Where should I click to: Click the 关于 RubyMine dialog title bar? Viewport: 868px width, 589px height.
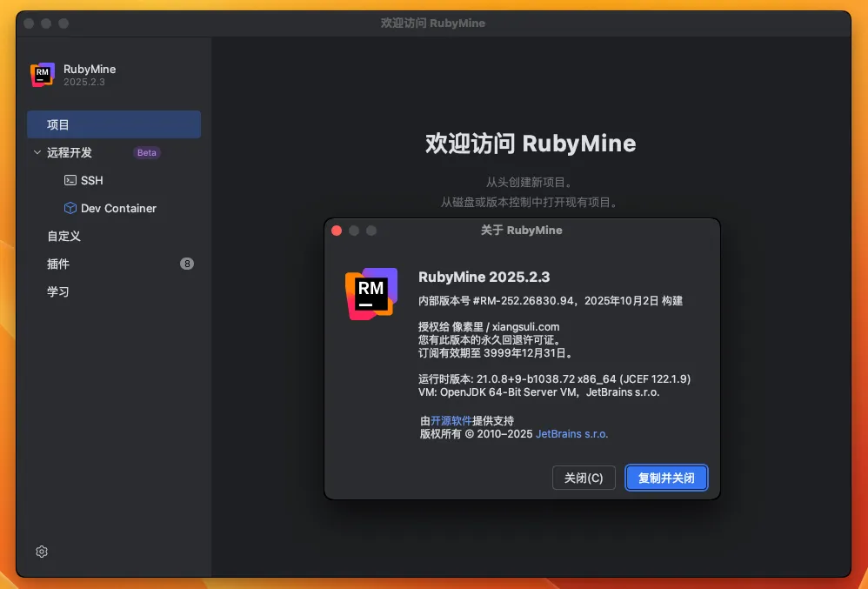(522, 231)
